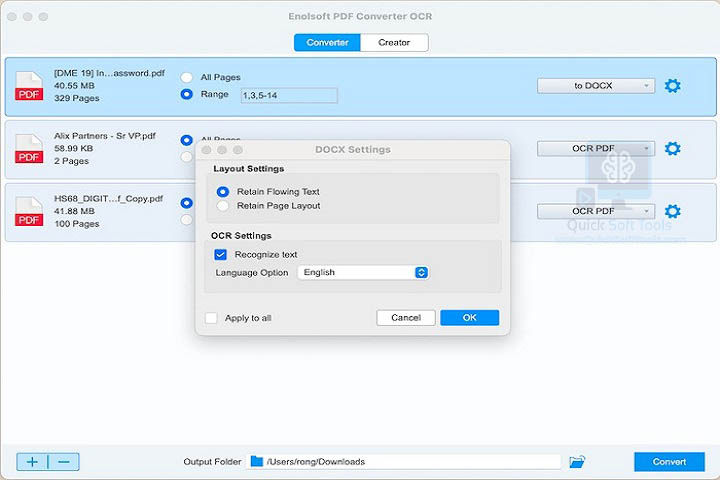Select Range option for the DME 19 file
This screenshot has width=720, height=480.
pos(186,94)
